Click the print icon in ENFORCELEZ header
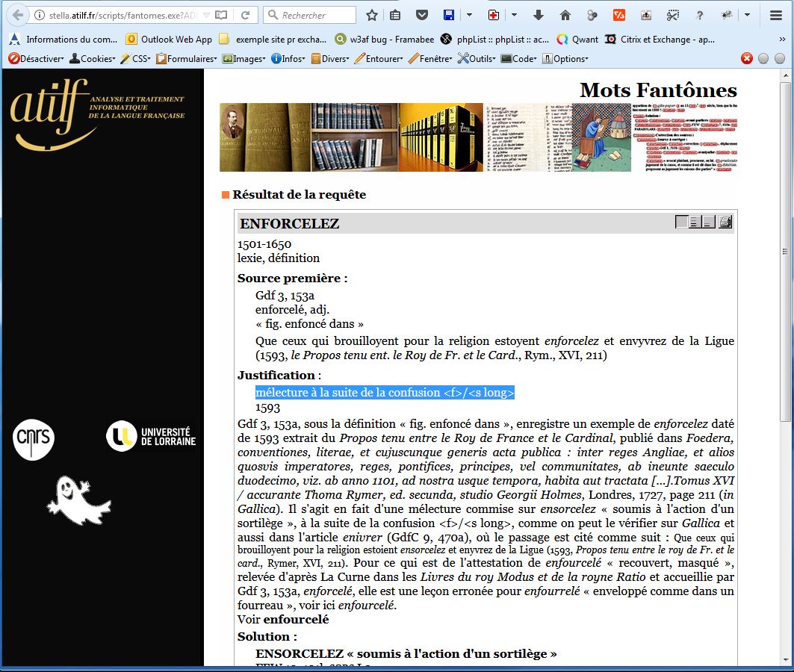 click(x=725, y=222)
